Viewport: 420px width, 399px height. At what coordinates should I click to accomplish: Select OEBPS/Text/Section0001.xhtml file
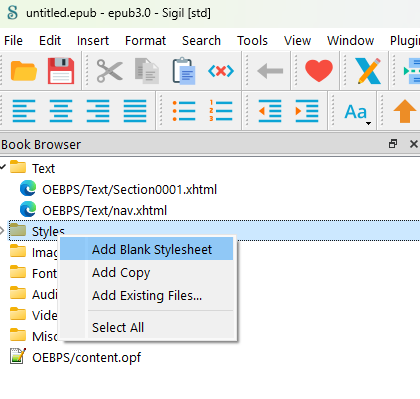(x=118, y=189)
